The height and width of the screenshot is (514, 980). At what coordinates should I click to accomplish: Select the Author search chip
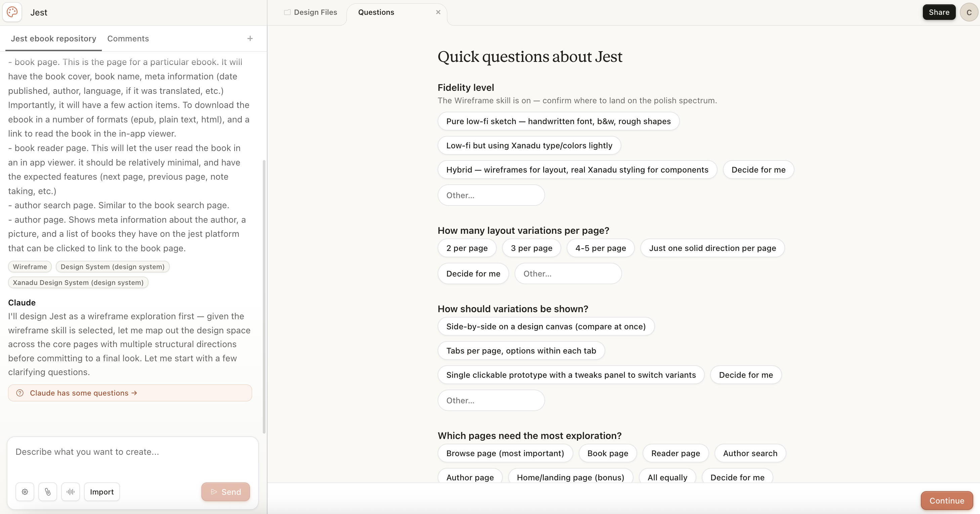(x=750, y=453)
